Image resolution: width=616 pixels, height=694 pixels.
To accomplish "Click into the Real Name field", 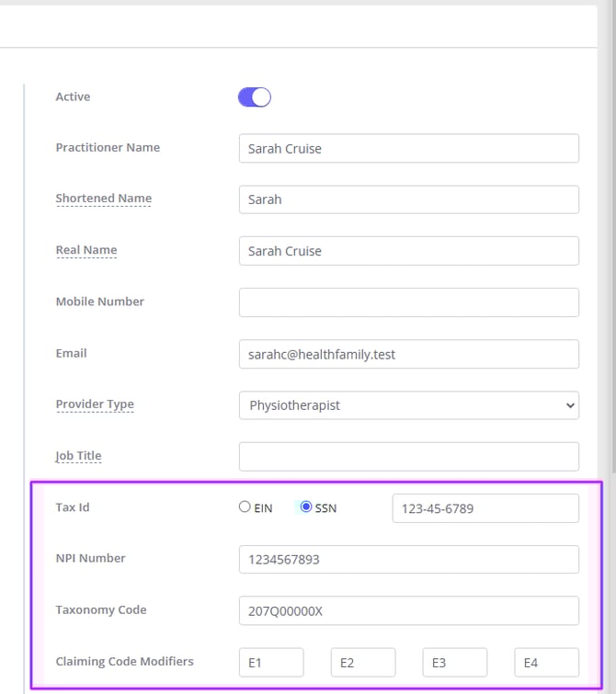I will [x=408, y=251].
